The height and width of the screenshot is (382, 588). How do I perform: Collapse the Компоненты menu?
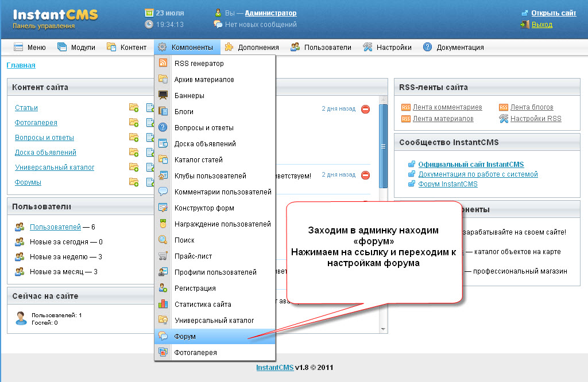pos(187,47)
